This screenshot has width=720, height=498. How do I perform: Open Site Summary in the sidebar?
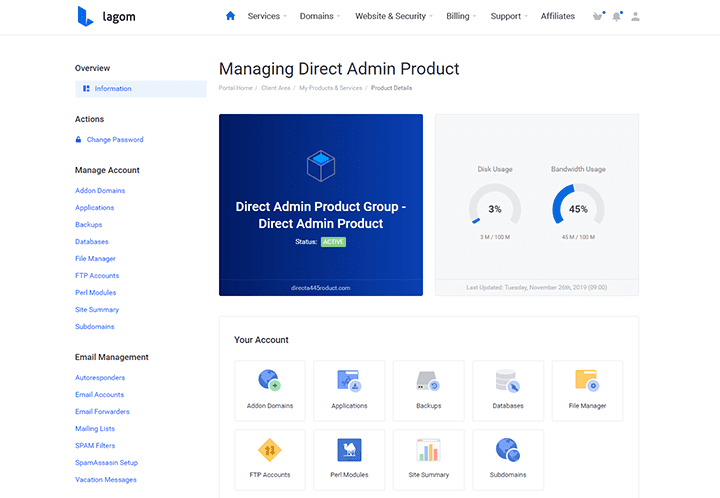click(97, 309)
